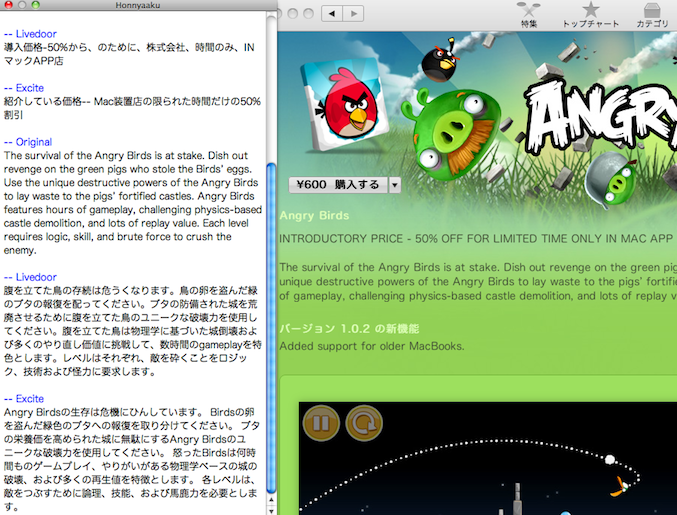
Task: Click the first '-- Livedoor' heading in Honnyaaku
Action: (x=30, y=34)
